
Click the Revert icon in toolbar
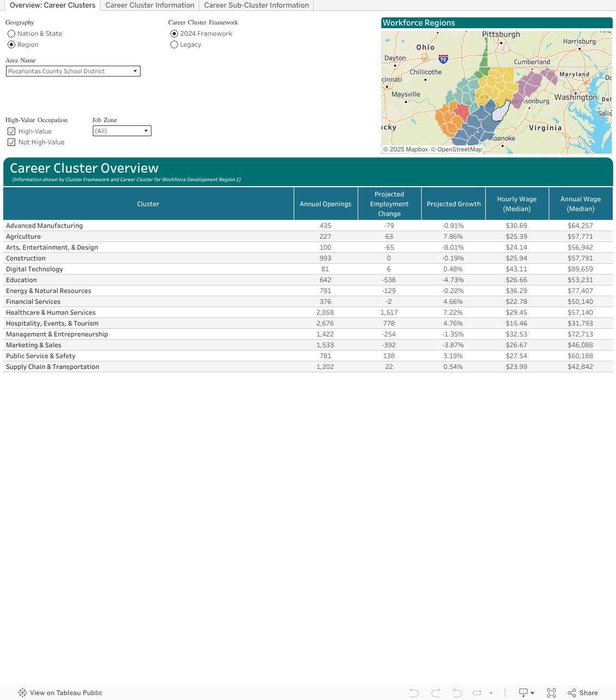tap(458, 693)
